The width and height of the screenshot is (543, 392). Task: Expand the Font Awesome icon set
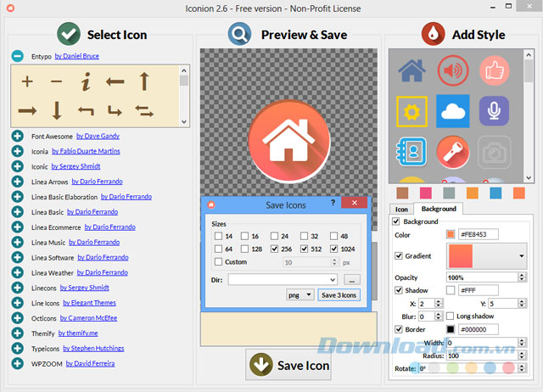(x=17, y=136)
